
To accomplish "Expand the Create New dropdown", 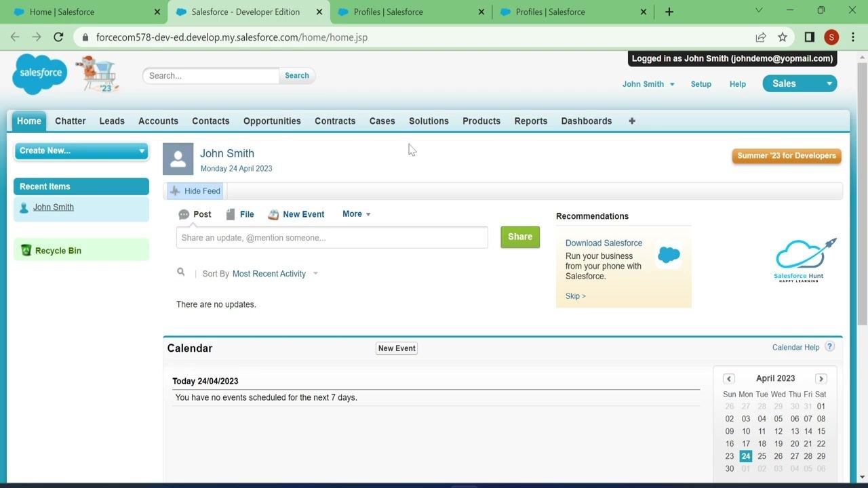I will pyautogui.click(x=81, y=151).
